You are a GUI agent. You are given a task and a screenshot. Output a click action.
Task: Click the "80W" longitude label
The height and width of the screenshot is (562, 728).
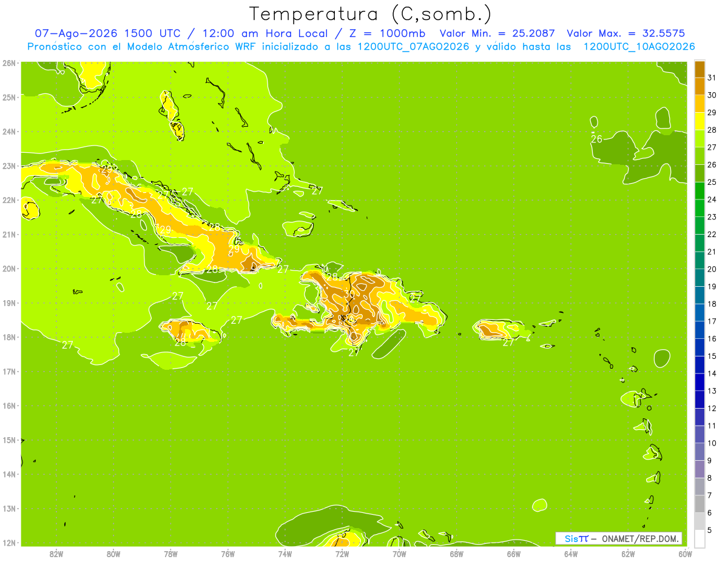pyautogui.click(x=113, y=554)
